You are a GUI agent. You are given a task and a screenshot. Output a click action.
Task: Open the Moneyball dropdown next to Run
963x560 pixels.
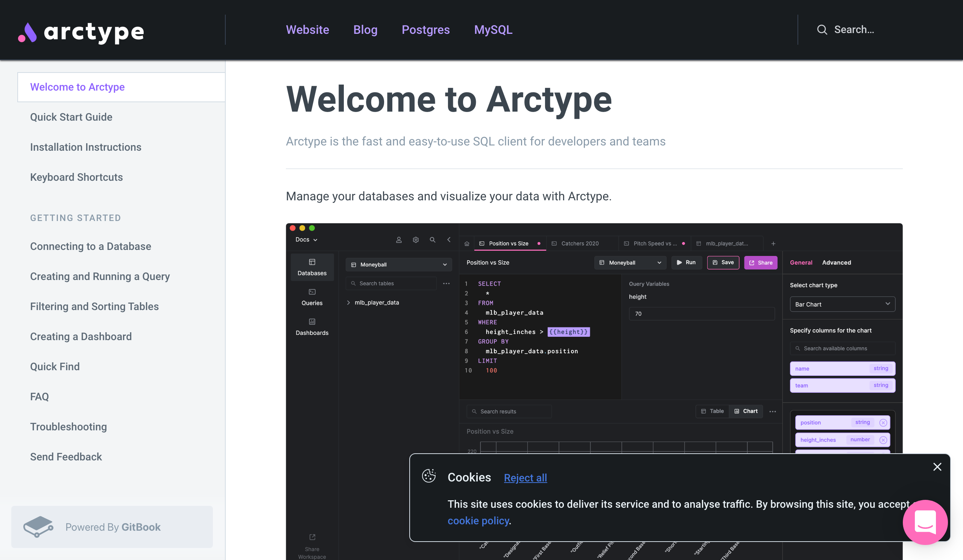pyautogui.click(x=630, y=262)
